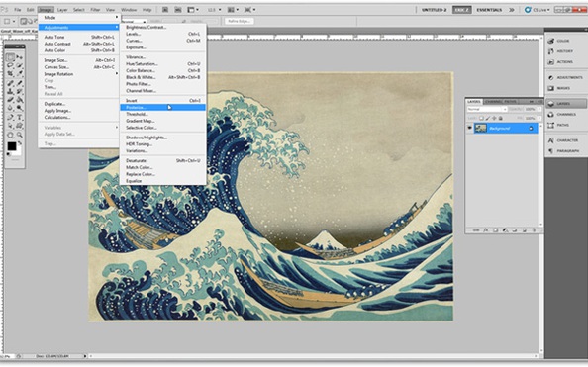Click the Essentials workspace button
The height and width of the screenshot is (367, 588).
click(489, 10)
